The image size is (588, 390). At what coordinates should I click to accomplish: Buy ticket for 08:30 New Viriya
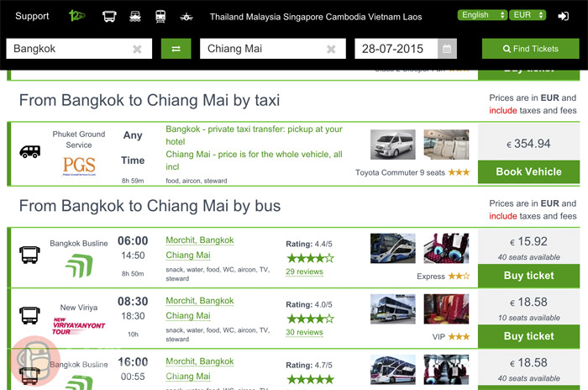pyautogui.click(x=528, y=336)
